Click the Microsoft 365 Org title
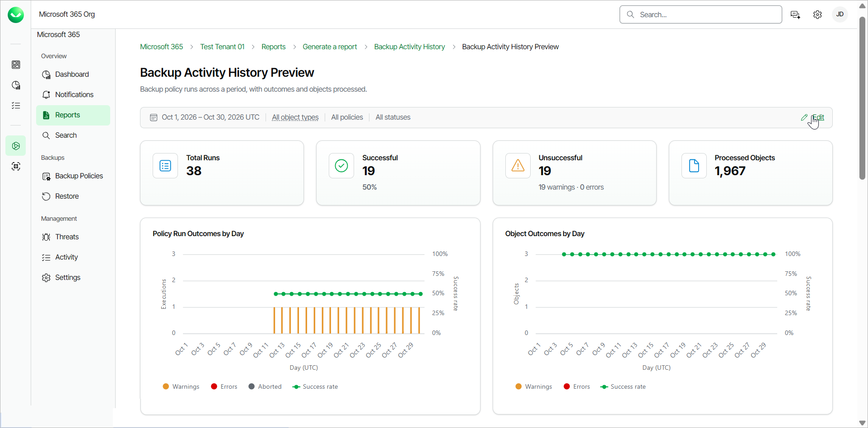 click(x=67, y=14)
